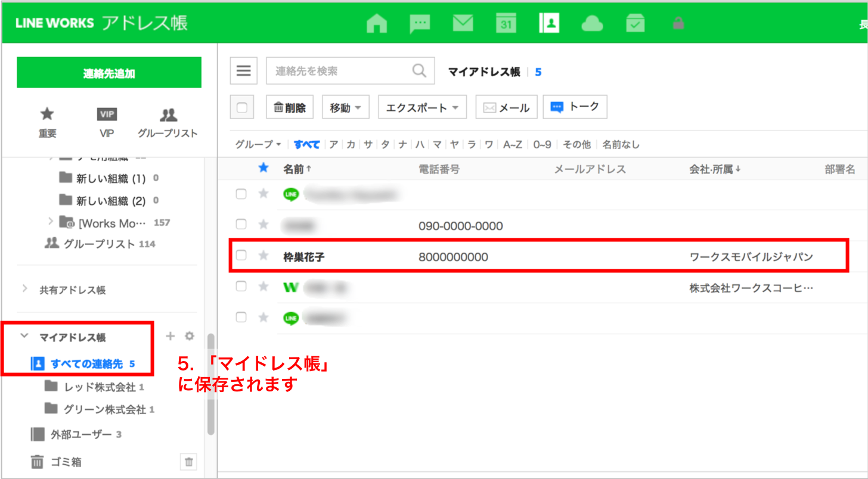The image size is (868, 479).
Task: Star the 枠巣花子 contact as important
Action: pyautogui.click(x=263, y=256)
